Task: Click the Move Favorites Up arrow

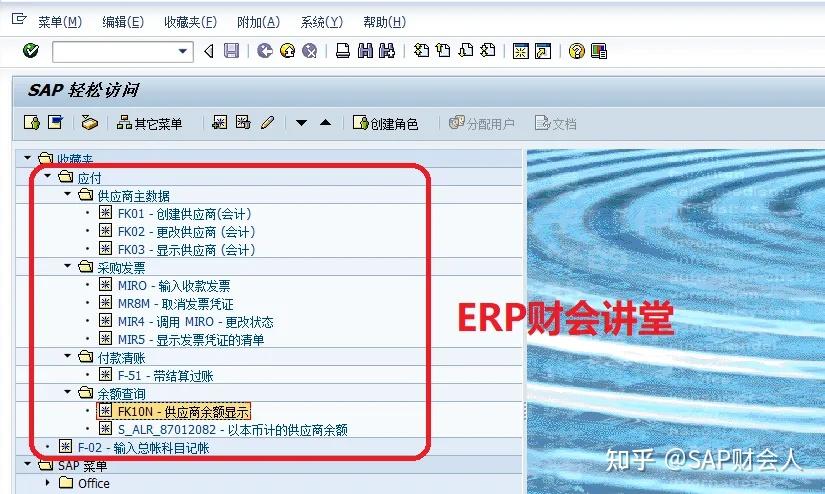Action: coord(326,123)
